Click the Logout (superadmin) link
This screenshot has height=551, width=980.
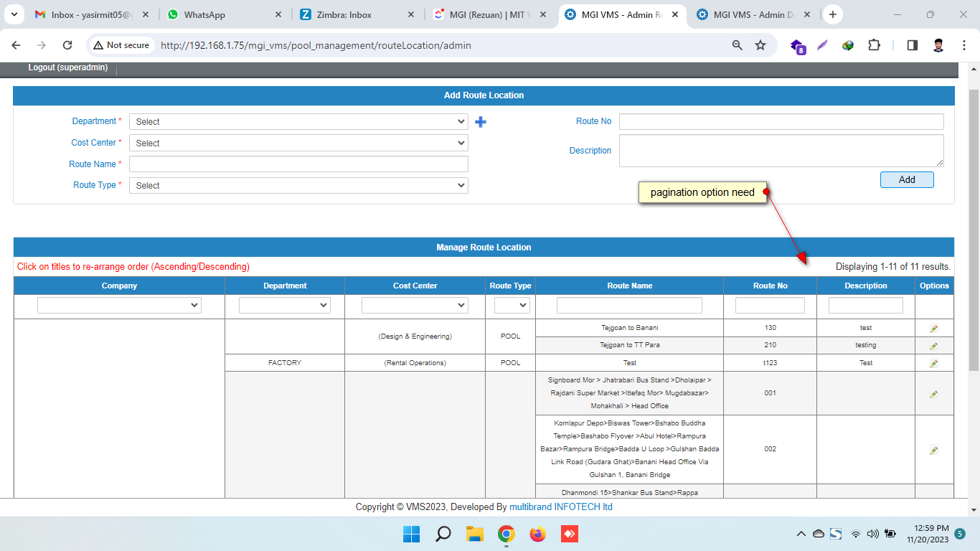tap(68, 67)
